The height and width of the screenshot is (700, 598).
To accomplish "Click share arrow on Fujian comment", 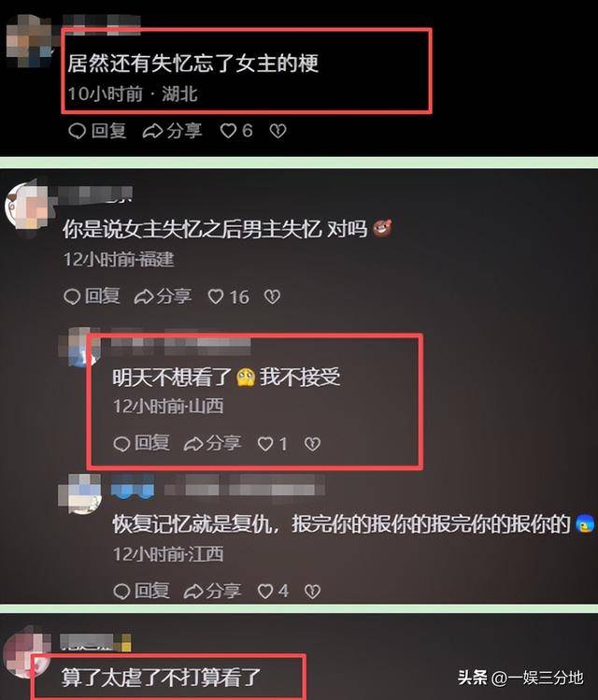I will pyautogui.click(x=144, y=297).
